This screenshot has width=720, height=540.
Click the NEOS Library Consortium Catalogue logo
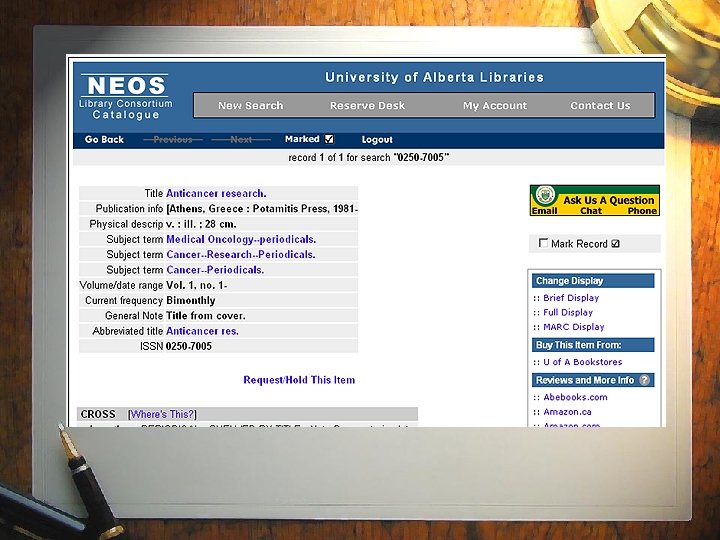point(125,97)
